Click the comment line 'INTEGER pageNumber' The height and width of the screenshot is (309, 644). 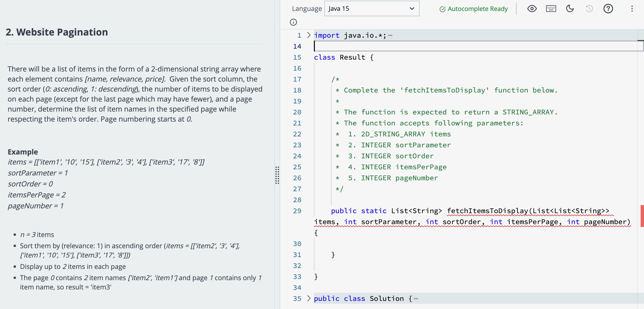click(399, 178)
